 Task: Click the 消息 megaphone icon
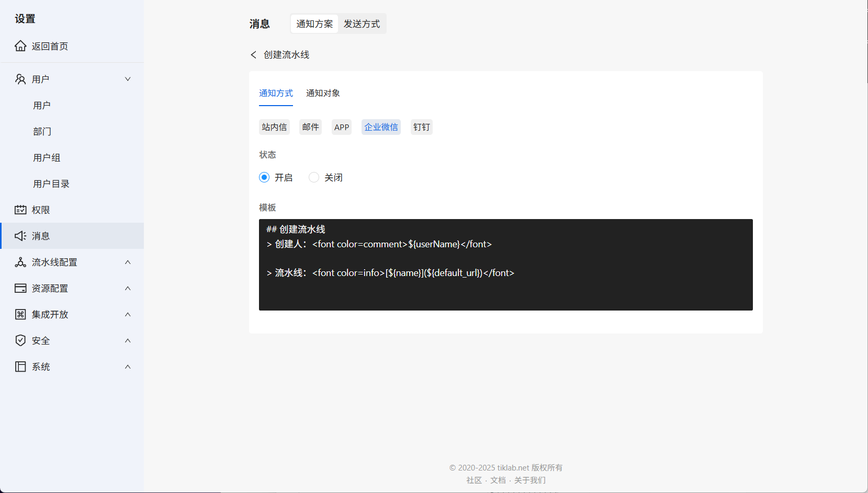pos(20,236)
